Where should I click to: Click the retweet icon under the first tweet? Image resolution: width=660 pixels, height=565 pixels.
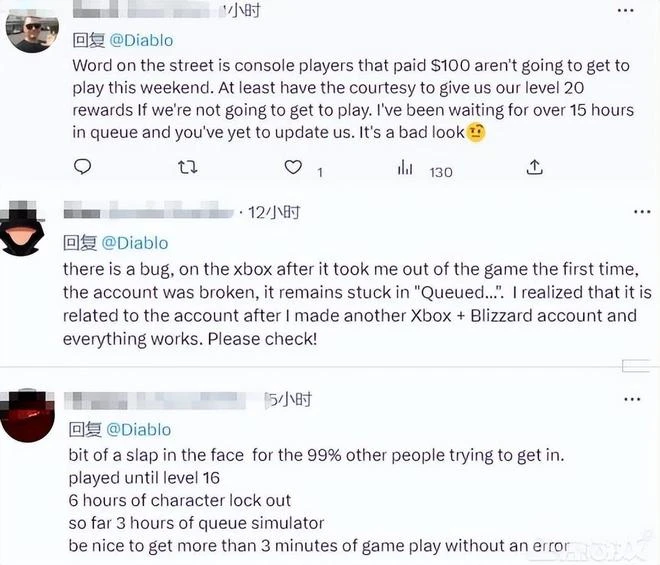pos(187,168)
